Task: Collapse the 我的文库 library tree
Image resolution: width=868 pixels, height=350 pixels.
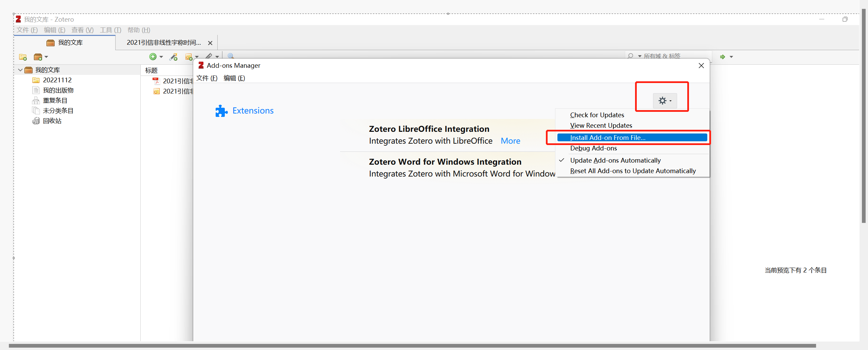Action: (x=20, y=70)
